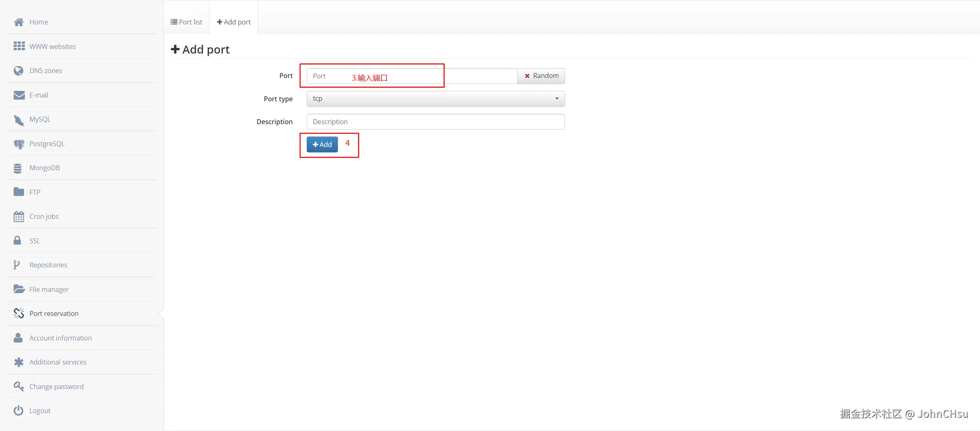
Task: Click the Change password key icon
Action: [x=19, y=387]
